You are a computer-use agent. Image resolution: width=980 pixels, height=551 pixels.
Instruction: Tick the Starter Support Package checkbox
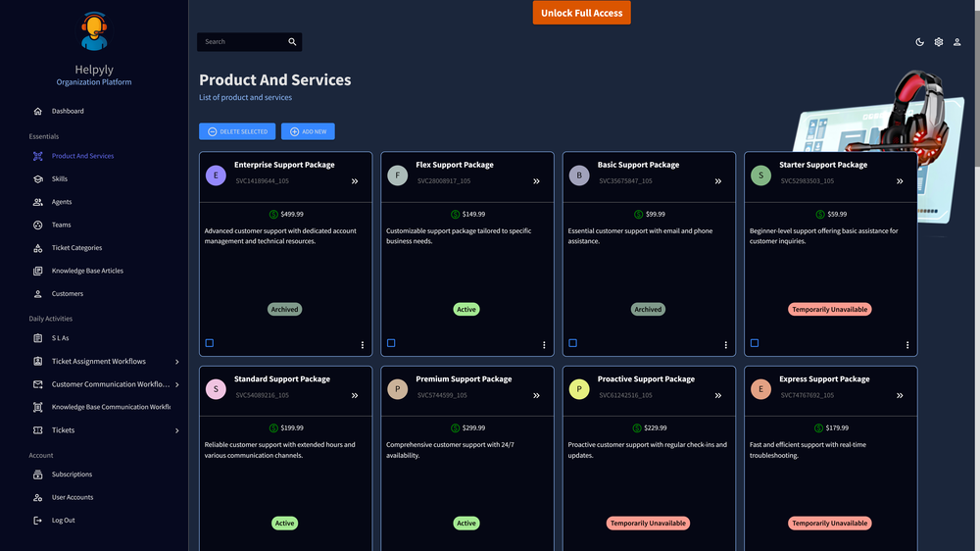tap(755, 343)
